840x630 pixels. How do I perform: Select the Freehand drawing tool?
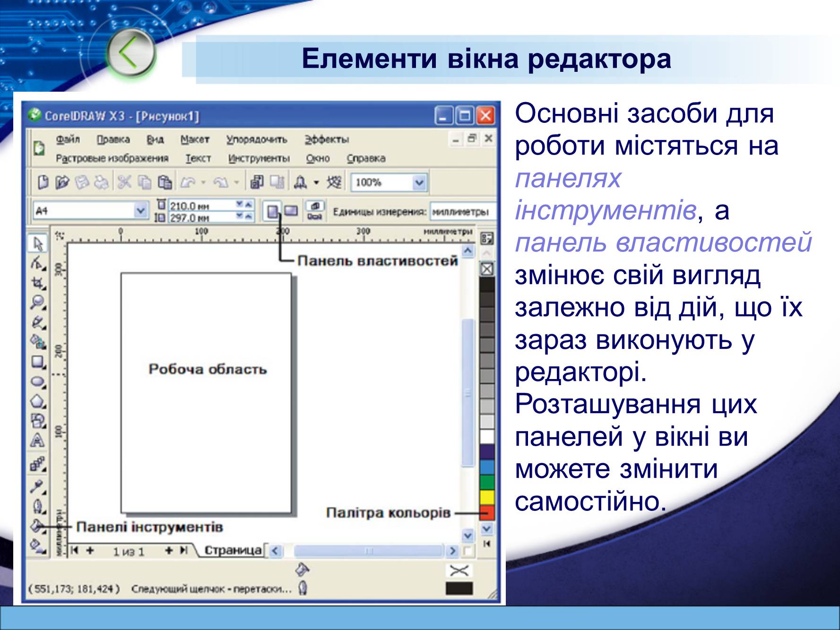pyautogui.click(x=38, y=322)
